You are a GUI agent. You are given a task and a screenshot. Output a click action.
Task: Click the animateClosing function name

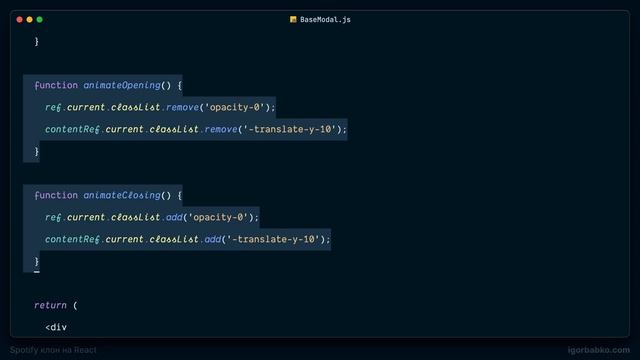coord(122,196)
